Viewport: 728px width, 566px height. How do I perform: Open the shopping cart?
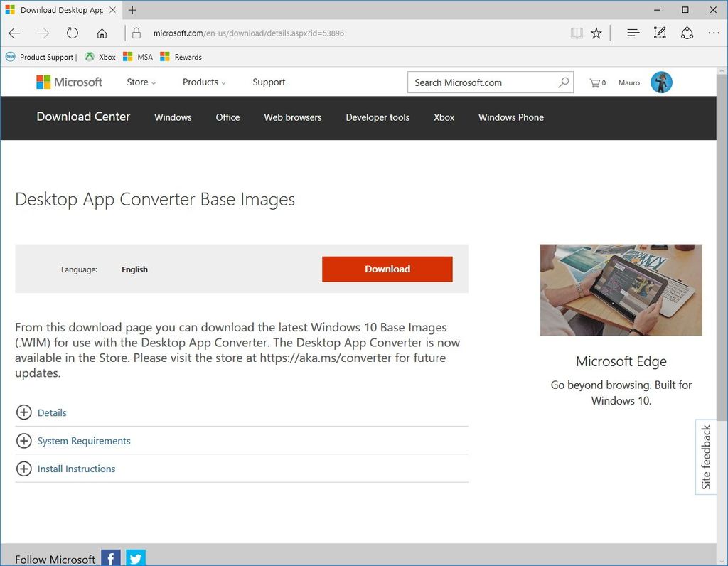[x=596, y=82]
